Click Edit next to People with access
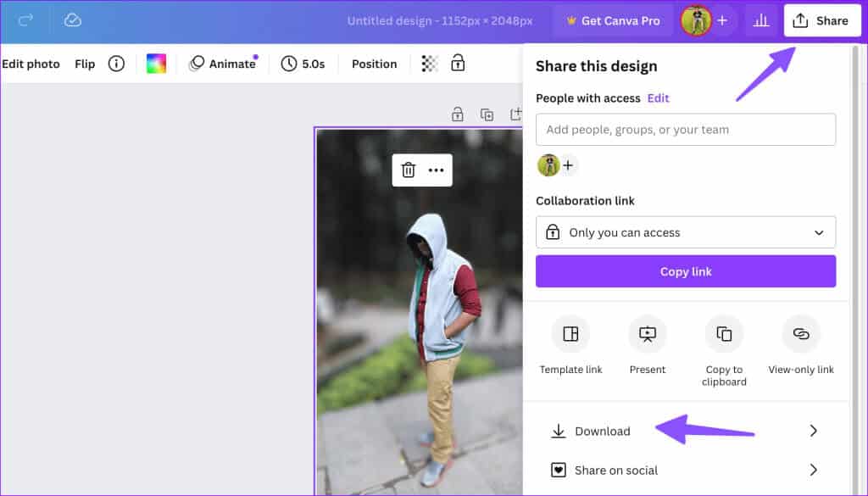The width and height of the screenshot is (868, 496). point(658,98)
